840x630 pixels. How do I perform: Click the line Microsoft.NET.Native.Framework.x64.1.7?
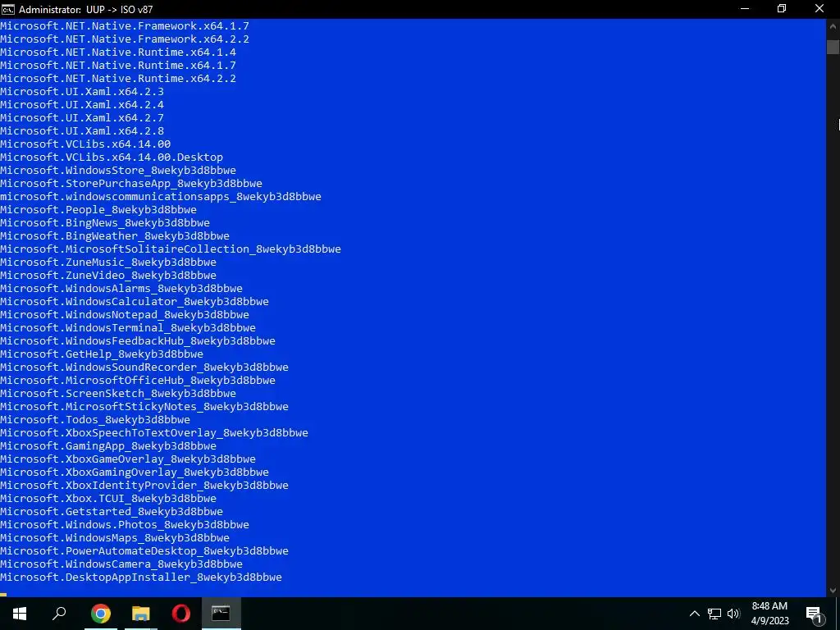[x=125, y=25]
